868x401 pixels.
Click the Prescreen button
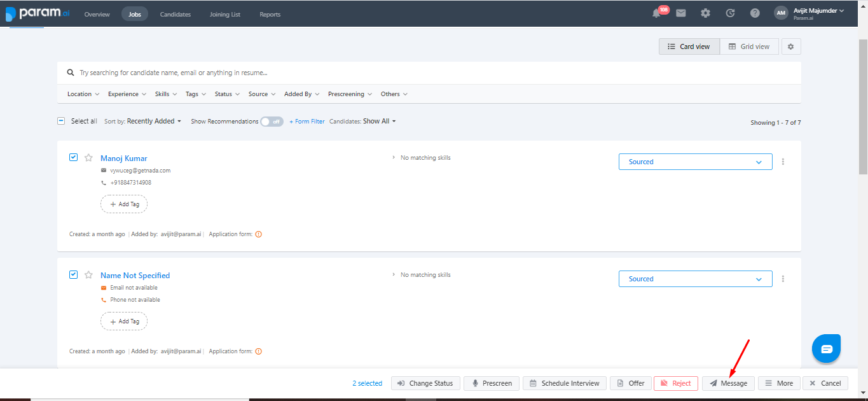pos(492,383)
